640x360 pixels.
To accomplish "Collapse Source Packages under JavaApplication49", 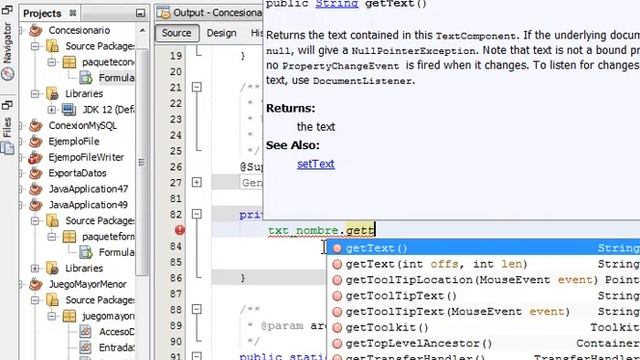I will tap(36, 221).
